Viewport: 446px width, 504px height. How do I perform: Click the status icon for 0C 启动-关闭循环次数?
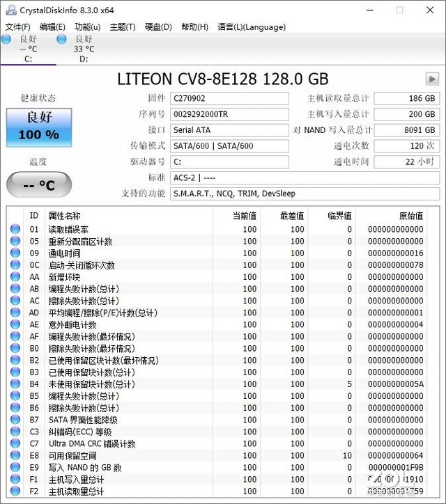pos(15,265)
